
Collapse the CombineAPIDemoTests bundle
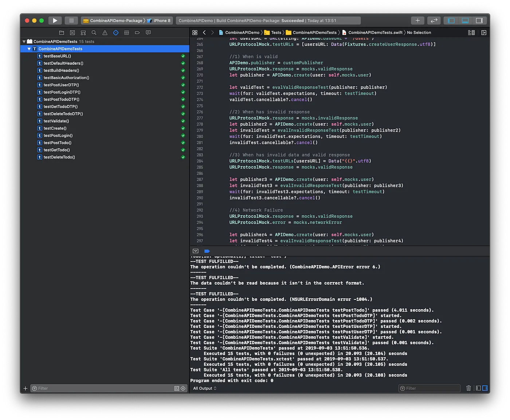pos(24,42)
